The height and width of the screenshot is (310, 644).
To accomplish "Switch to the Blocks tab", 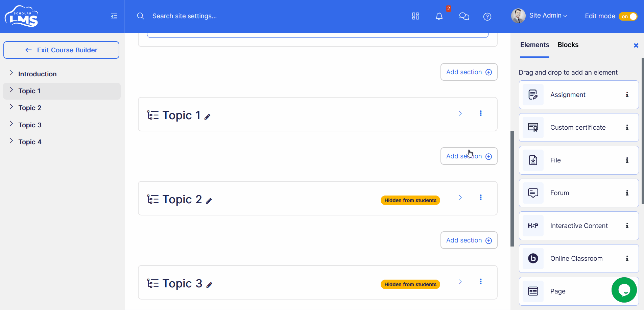I will click(568, 45).
